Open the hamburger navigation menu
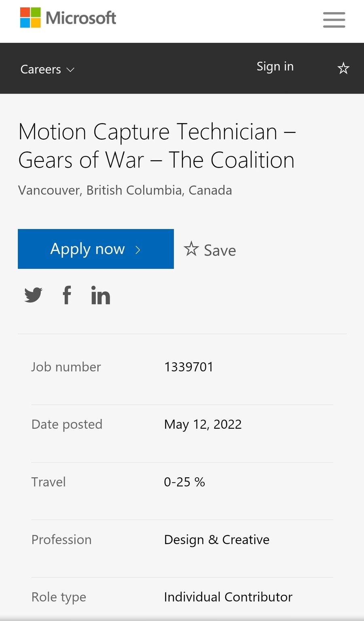Viewport: 364px width, 621px height. [334, 20]
